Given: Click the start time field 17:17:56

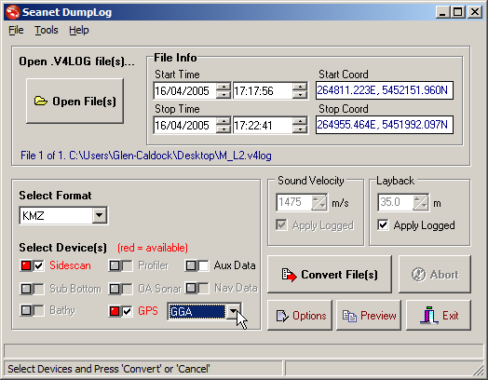Looking at the screenshot, I should tap(262, 91).
